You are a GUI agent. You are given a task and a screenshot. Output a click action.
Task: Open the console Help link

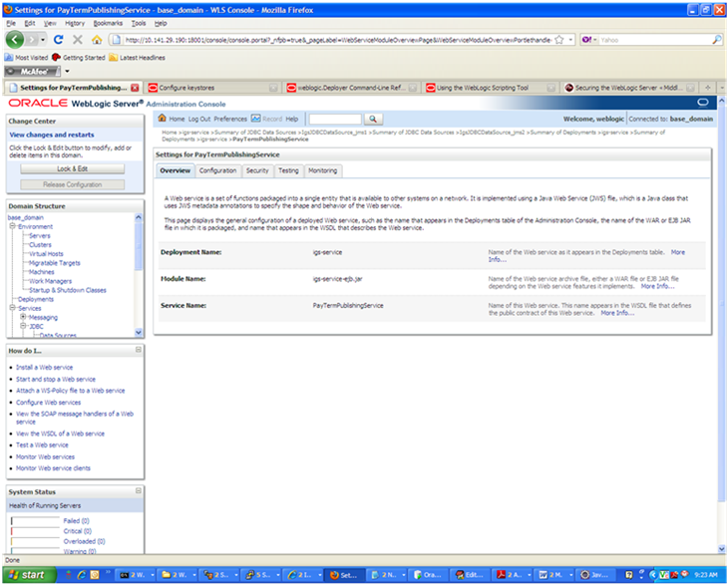click(291, 120)
